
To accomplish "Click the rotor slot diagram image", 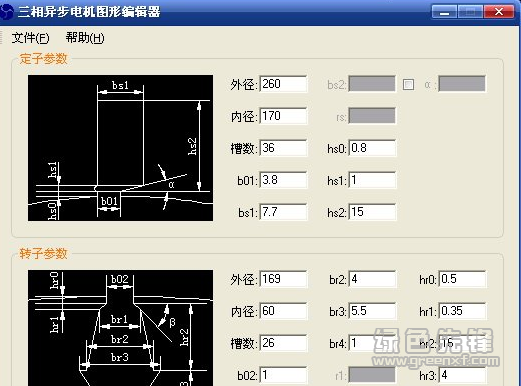I will pyautogui.click(x=120, y=328).
